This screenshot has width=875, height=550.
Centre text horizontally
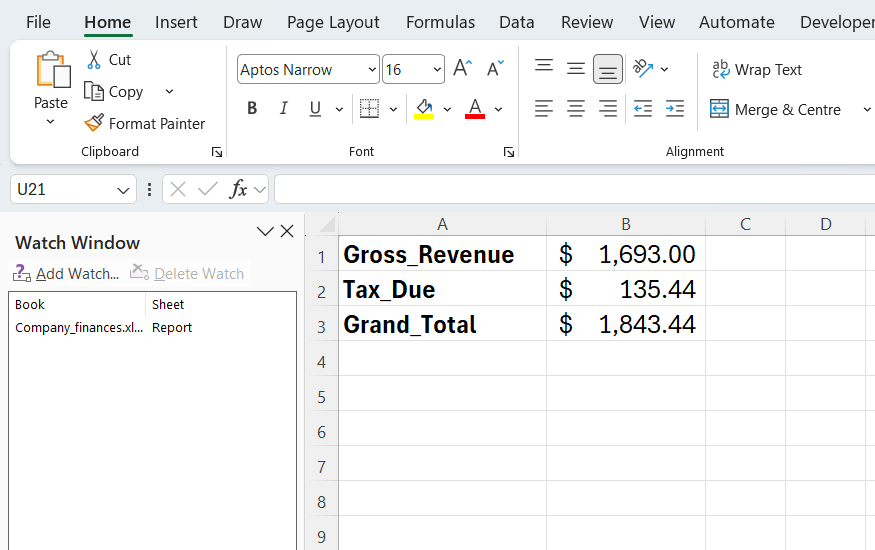point(576,109)
